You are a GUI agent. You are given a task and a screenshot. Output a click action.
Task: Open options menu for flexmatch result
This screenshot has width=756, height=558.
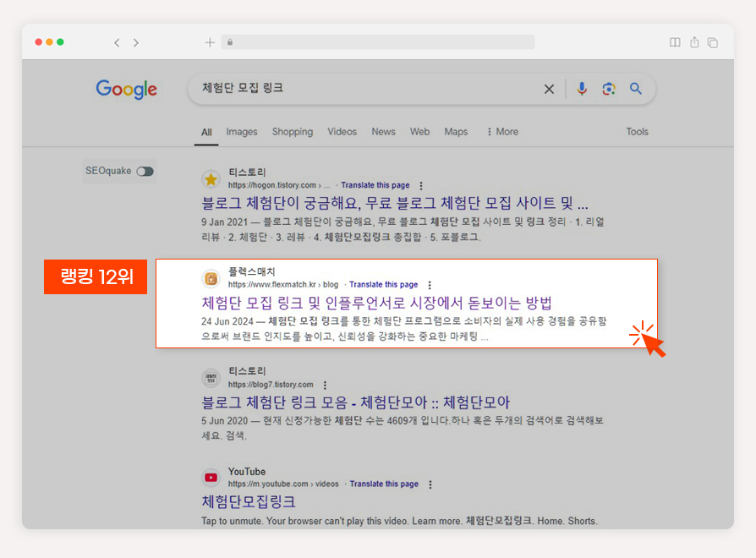click(430, 285)
